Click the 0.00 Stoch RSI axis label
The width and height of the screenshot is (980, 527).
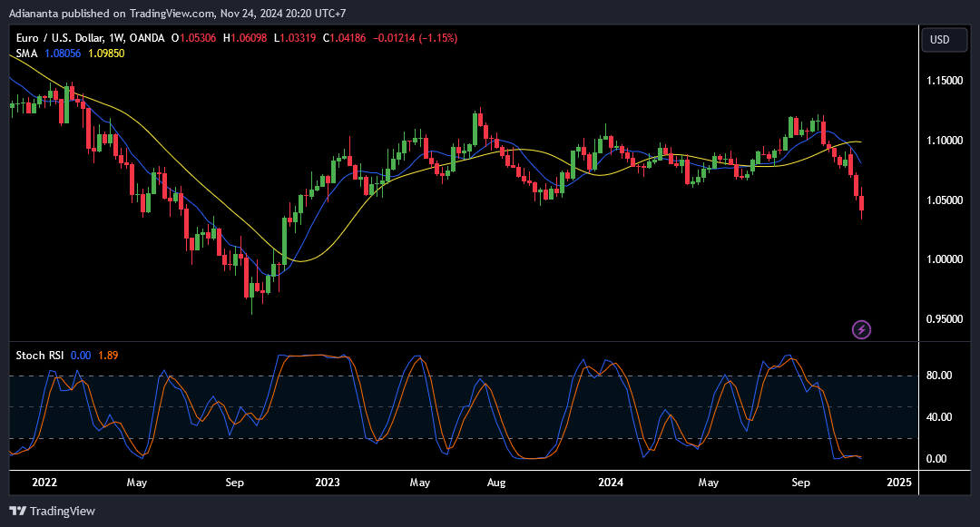(x=936, y=459)
